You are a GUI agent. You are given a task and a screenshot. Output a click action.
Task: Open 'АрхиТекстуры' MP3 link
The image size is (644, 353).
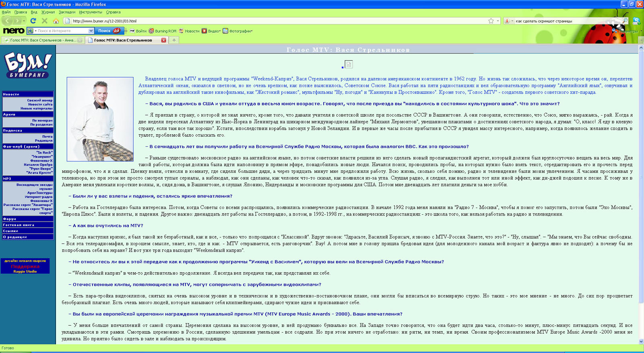tap(40, 193)
